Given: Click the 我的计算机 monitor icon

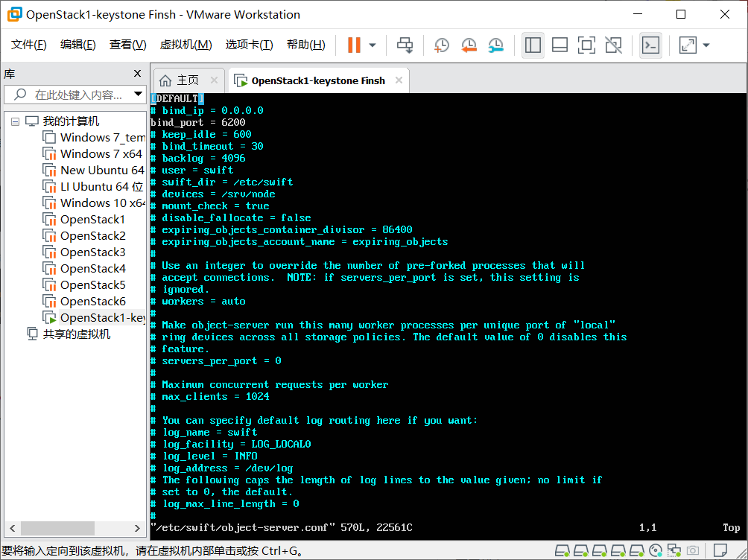Looking at the screenshot, I should 32,121.
